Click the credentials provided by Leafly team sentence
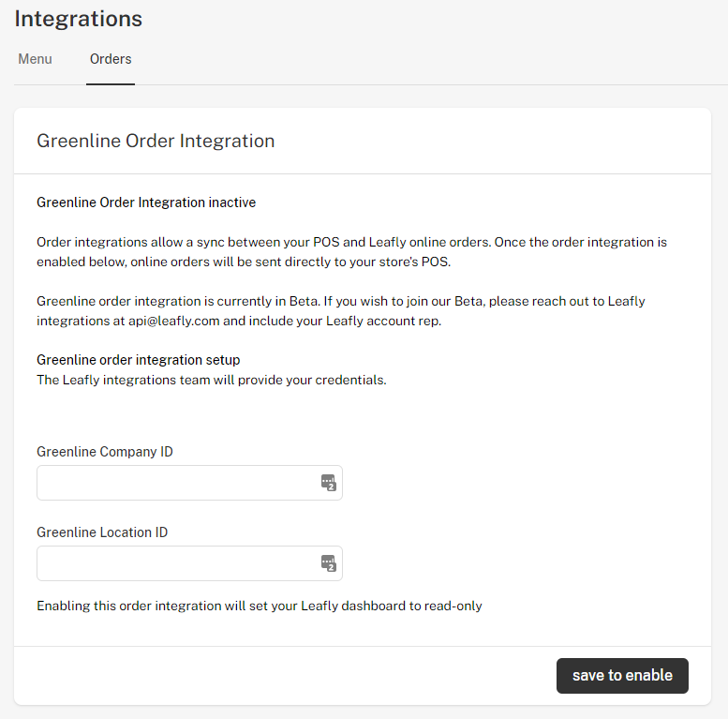 click(x=212, y=380)
